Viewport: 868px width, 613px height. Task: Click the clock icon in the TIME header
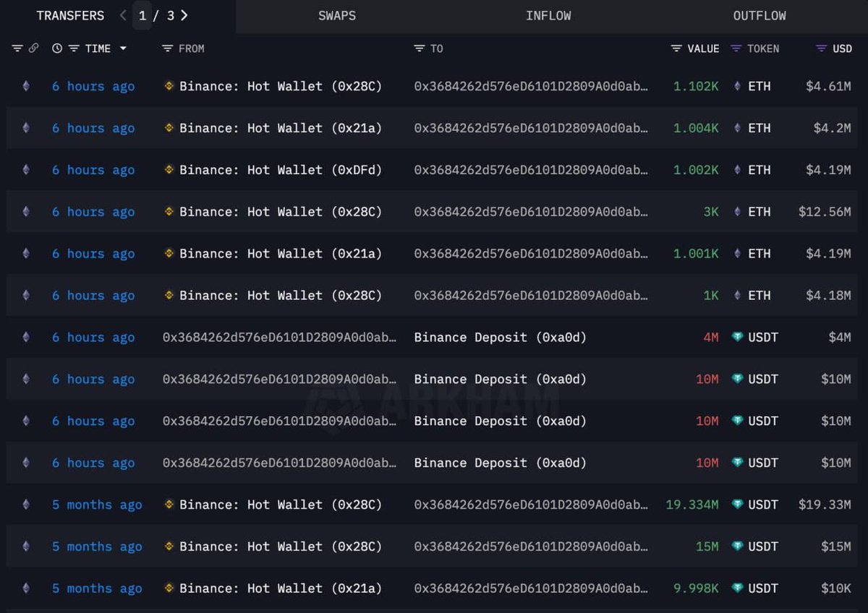(57, 48)
